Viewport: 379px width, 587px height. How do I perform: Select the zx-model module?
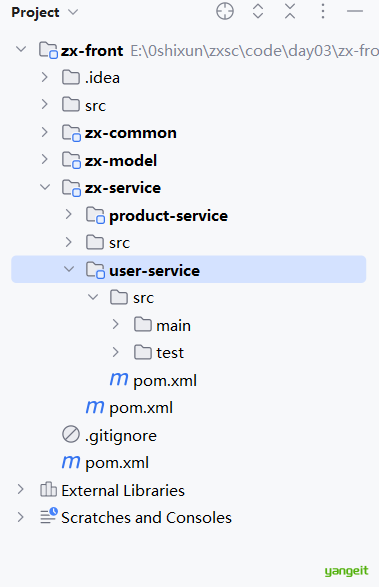121,161
